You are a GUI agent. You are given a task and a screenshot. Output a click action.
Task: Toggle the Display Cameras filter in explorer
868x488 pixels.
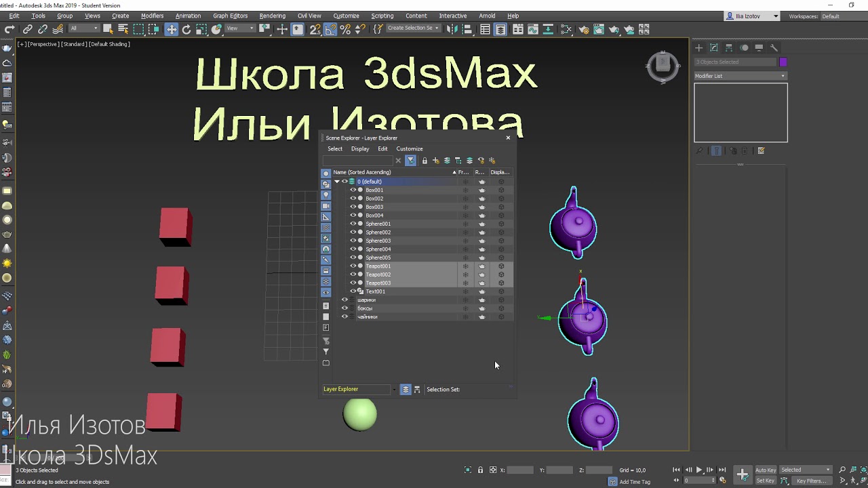[325, 206]
